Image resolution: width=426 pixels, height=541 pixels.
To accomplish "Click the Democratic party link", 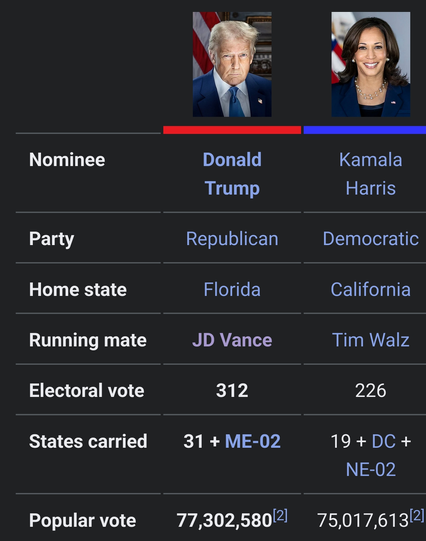I will pos(370,239).
